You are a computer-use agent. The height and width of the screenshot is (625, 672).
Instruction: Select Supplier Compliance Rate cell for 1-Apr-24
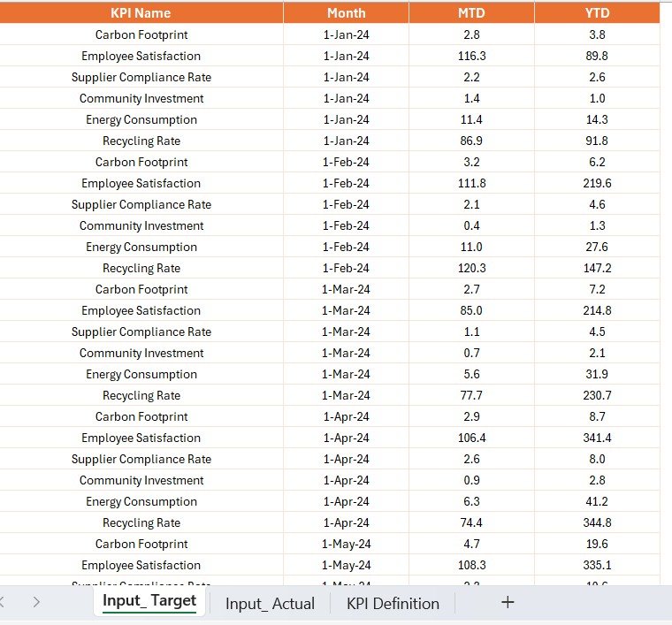(x=141, y=459)
